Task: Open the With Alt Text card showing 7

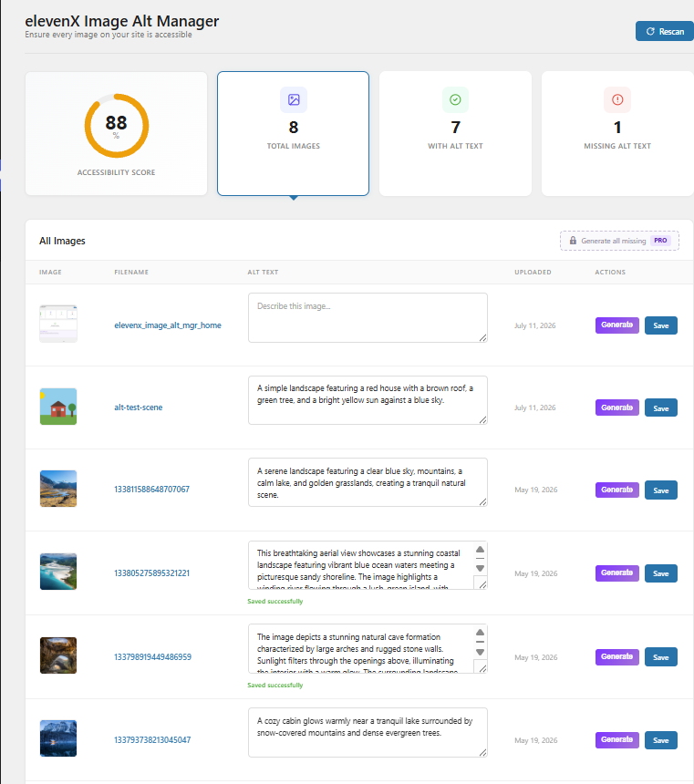Action: coord(455,133)
